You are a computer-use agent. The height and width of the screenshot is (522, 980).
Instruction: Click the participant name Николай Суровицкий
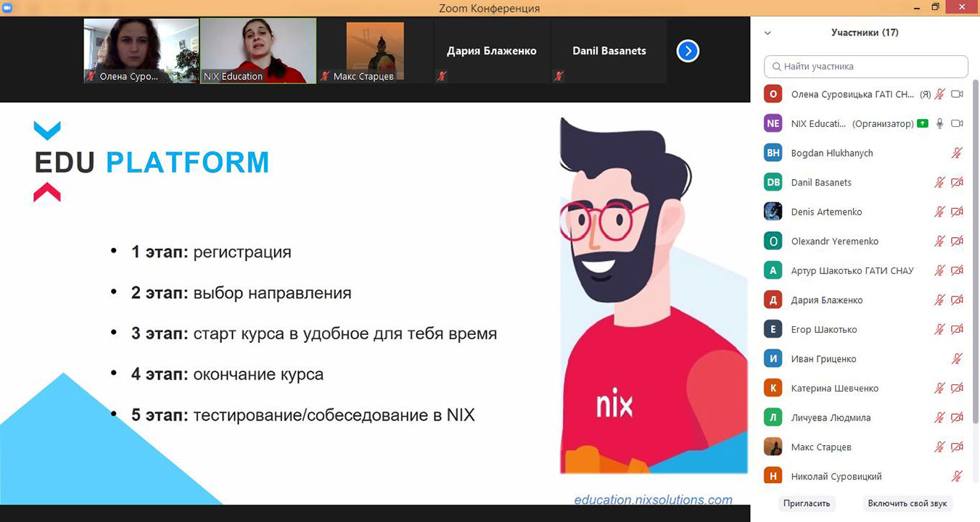(x=836, y=476)
